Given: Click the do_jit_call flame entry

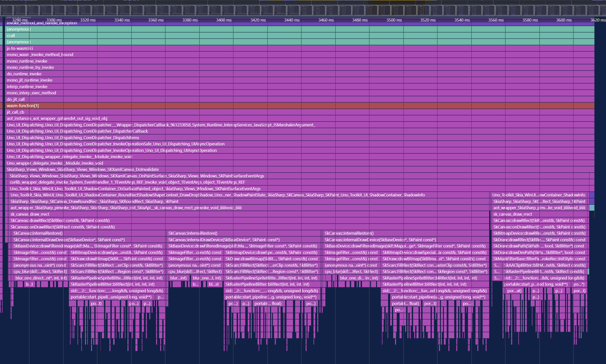Looking at the screenshot, I should tap(16, 99).
